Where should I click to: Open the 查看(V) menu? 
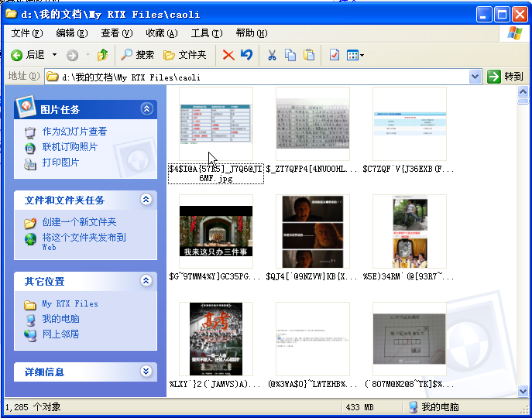coord(117,33)
